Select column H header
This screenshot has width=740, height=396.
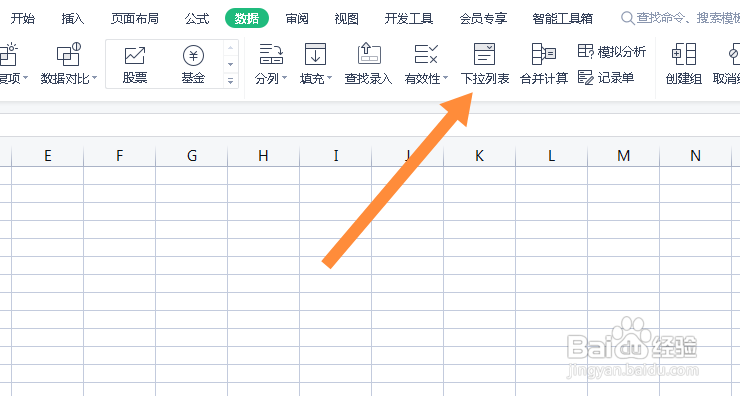click(263, 155)
